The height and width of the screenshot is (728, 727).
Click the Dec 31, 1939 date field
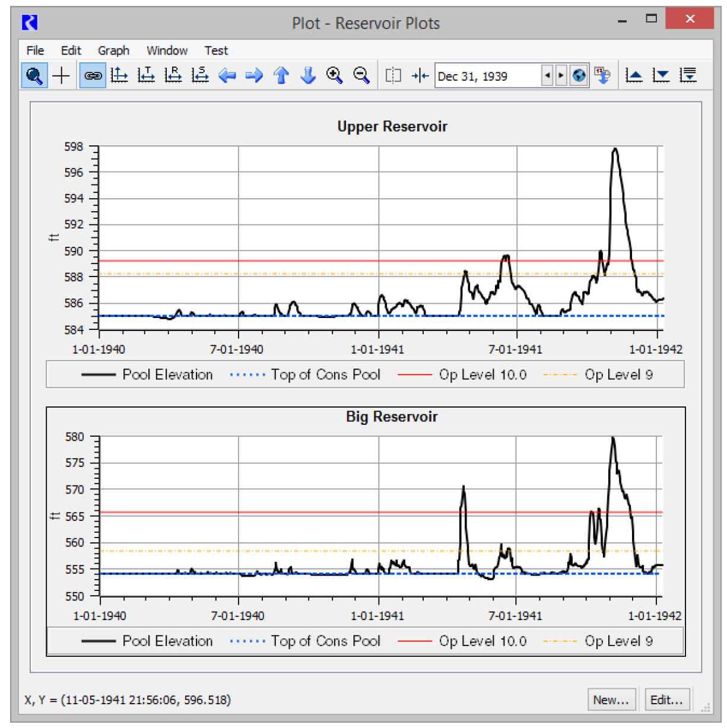pyautogui.click(x=487, y=77)
